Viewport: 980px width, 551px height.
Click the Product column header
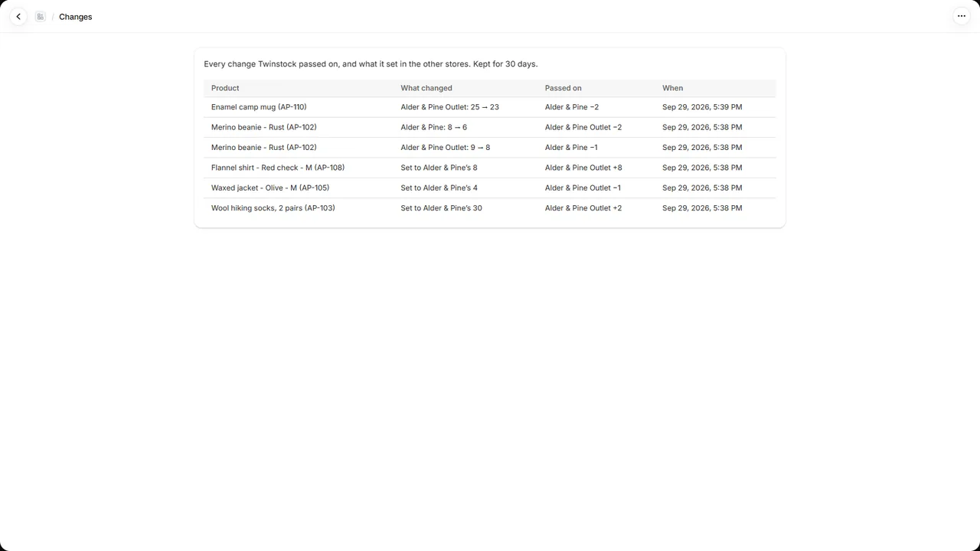225,88
